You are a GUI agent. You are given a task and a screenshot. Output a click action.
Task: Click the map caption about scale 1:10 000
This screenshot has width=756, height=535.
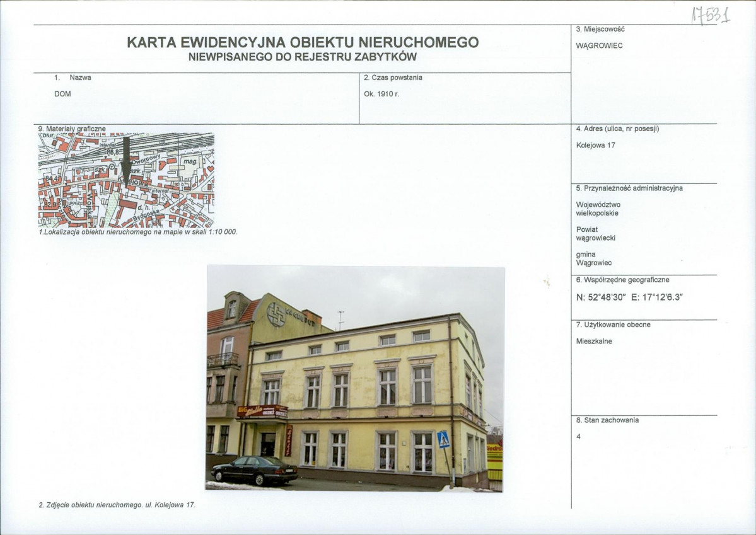click(x=138, y=232)
